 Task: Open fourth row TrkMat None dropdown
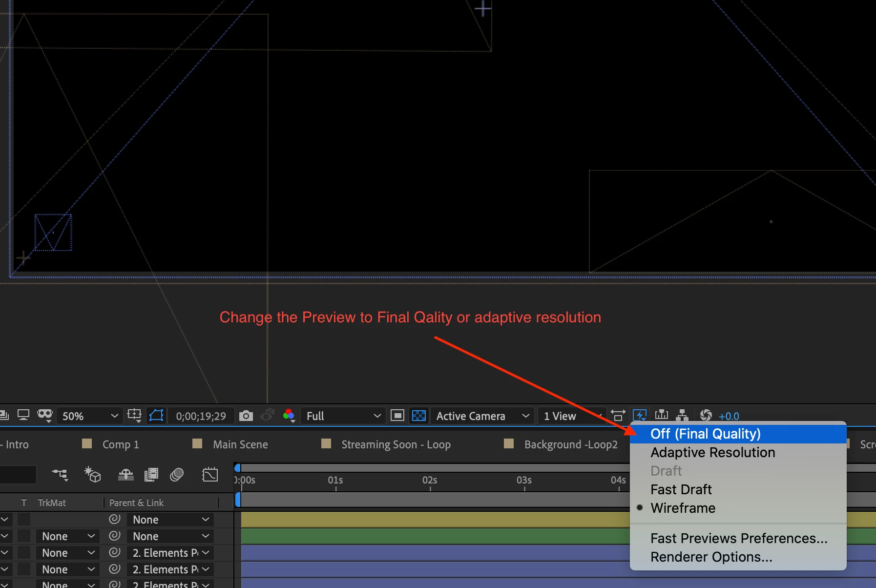pyautogui.click(x=67, y=569)
